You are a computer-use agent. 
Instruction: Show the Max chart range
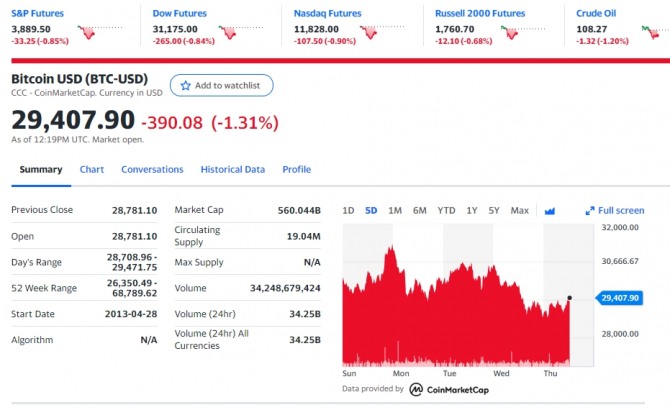(x=519, y=211)
